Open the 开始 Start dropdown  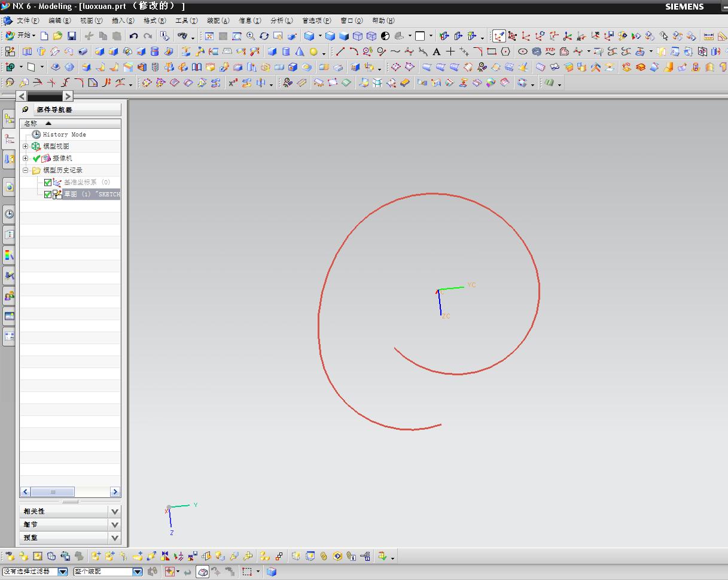pyautogui.click(x=20, y=36)
